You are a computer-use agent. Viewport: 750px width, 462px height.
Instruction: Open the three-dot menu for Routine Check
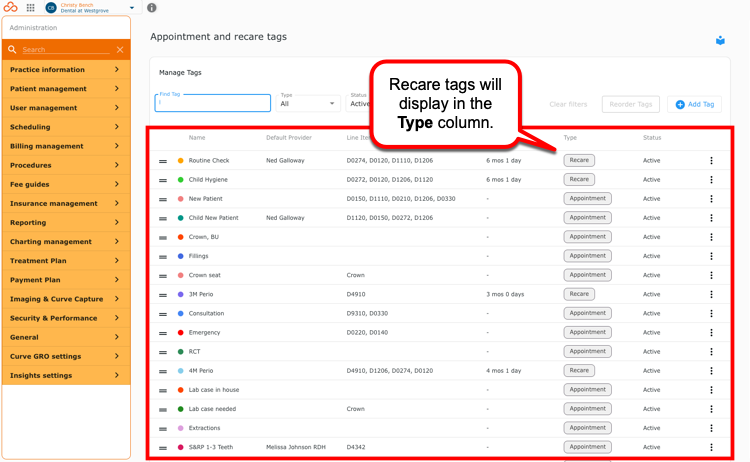click(711, 161)
